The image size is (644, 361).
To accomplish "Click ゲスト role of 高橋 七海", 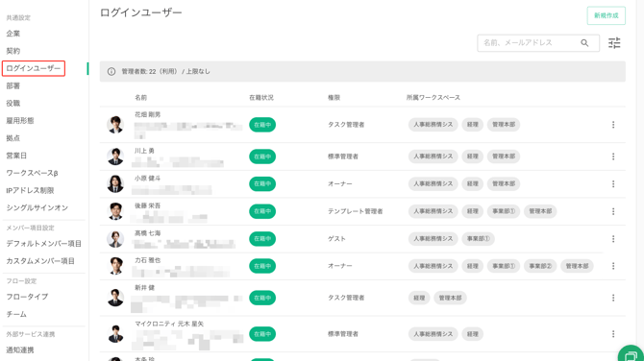I will coord(336,239).
